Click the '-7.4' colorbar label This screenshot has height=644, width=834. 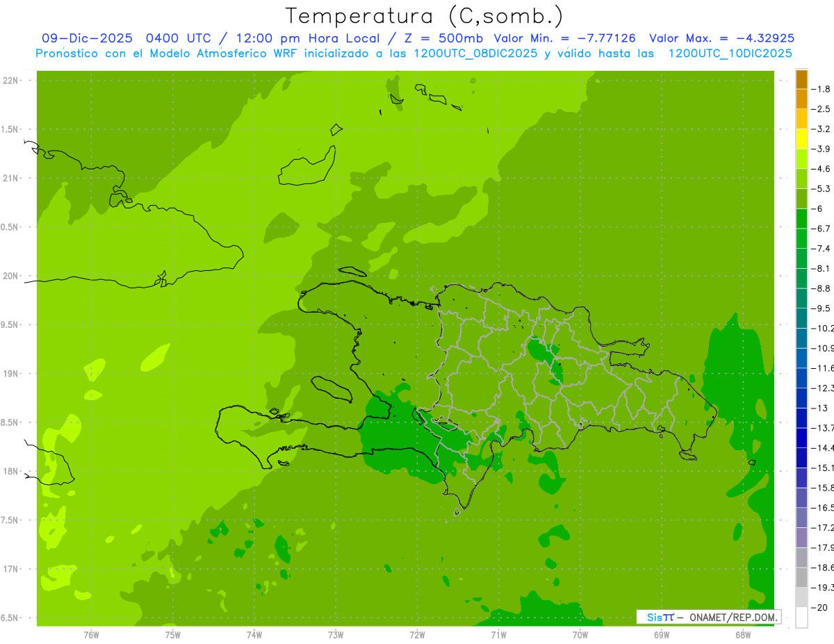point(821,249)
